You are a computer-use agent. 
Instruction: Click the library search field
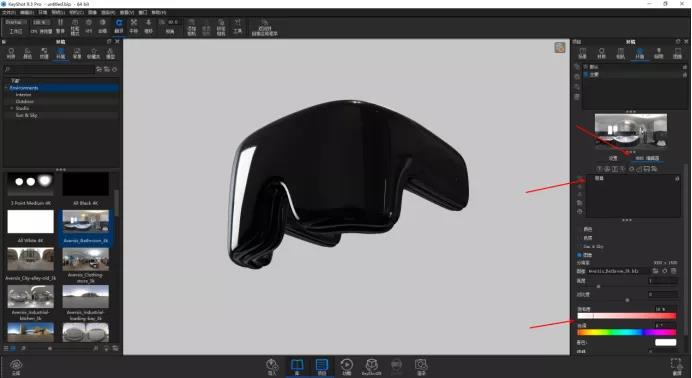click(49, 69)
